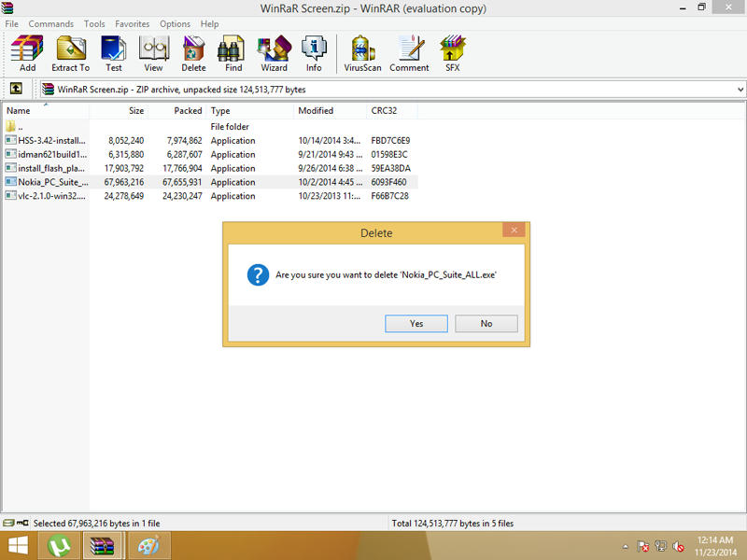Sort by the Modified column header
The image size is (747, 560).
(330, 110)
